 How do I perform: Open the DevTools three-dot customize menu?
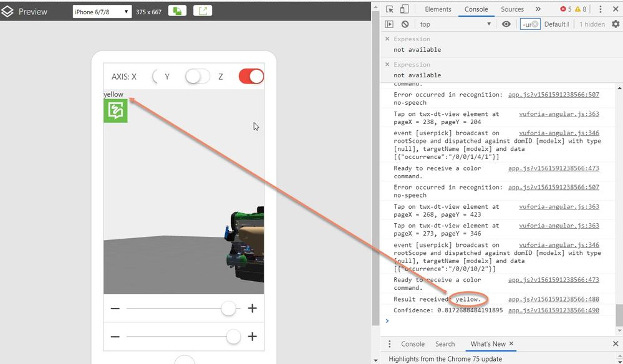point(601,9)
